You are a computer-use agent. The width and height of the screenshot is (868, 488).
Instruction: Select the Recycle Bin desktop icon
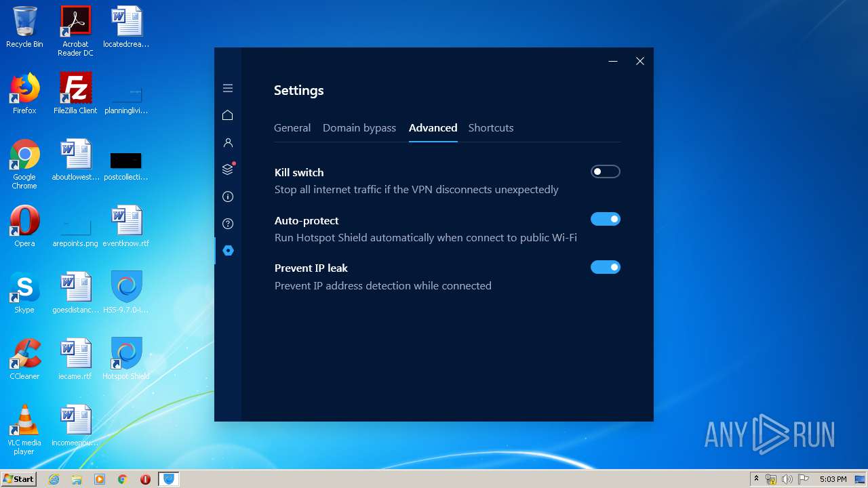(24, 27)
